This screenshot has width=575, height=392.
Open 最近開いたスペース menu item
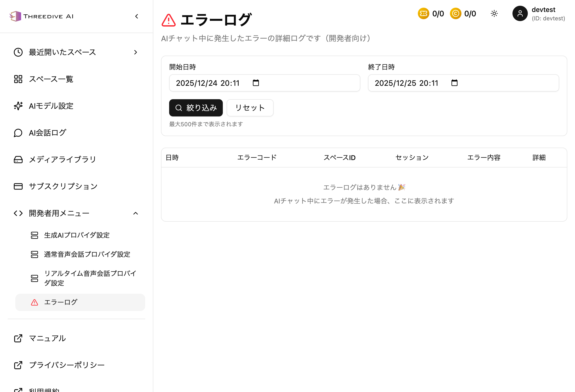click(x=76, y=52)
